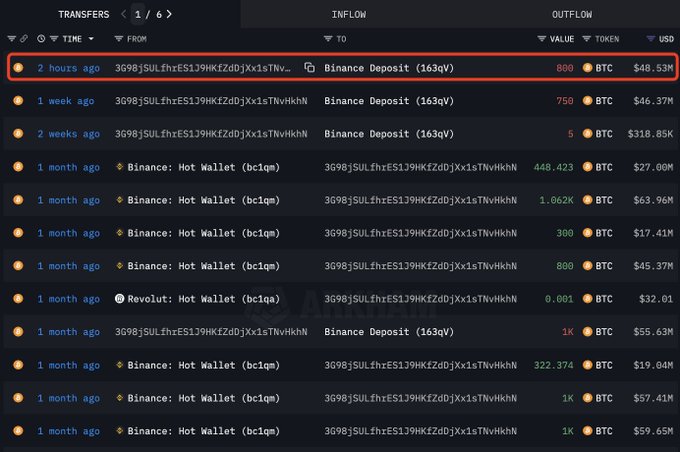680x452 pixels.
Task: Select the $57.41M amount
Action: tap(653, 398)
